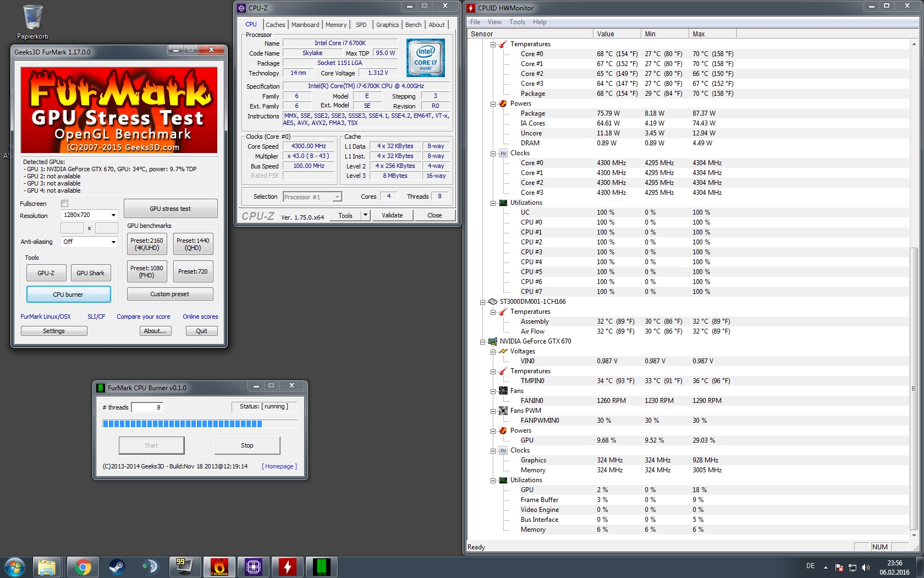
Task: Click the CPU Powers flame icon
Action: point(503,103)
